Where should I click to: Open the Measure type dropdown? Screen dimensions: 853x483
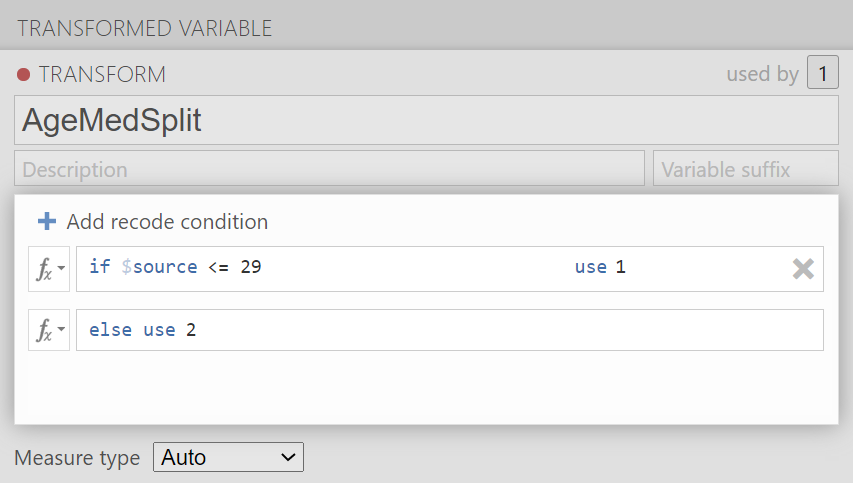coord(228,458)
